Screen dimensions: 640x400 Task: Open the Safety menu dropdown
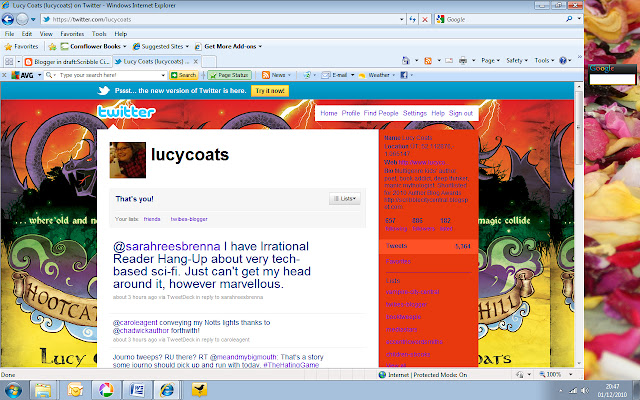tap(517, 60)
